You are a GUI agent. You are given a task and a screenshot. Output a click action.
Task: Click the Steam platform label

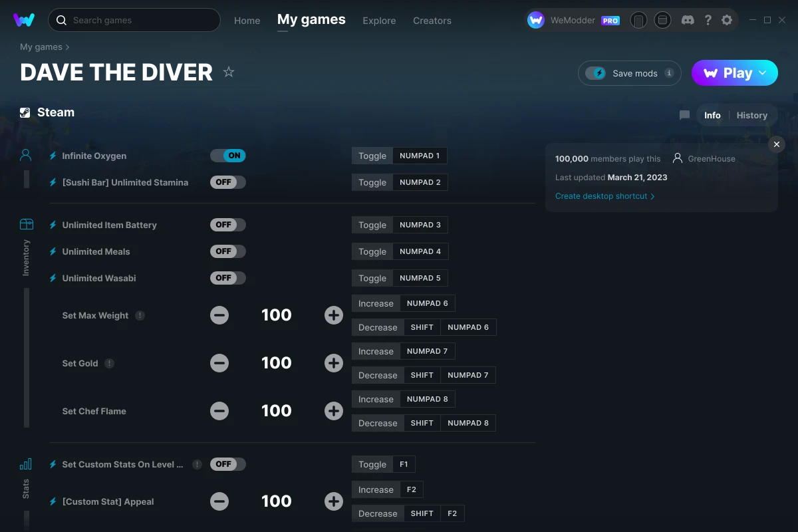47,112
